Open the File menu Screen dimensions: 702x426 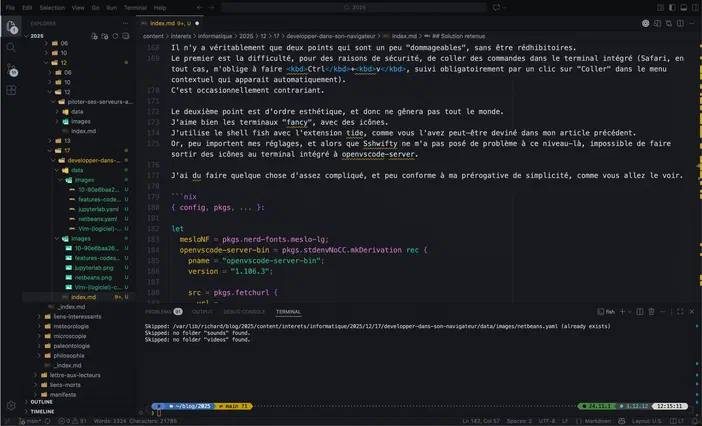tap(10, 8)
